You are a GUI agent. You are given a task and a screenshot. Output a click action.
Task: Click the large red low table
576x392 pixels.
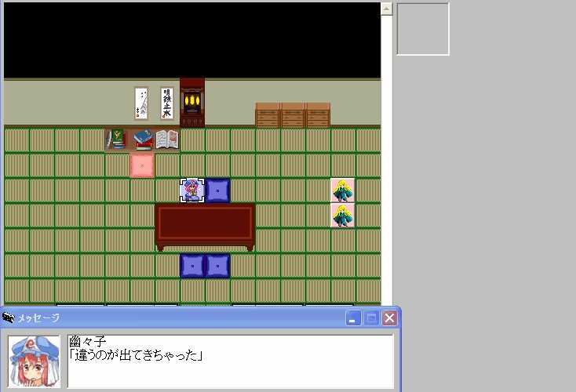[205, 227]
